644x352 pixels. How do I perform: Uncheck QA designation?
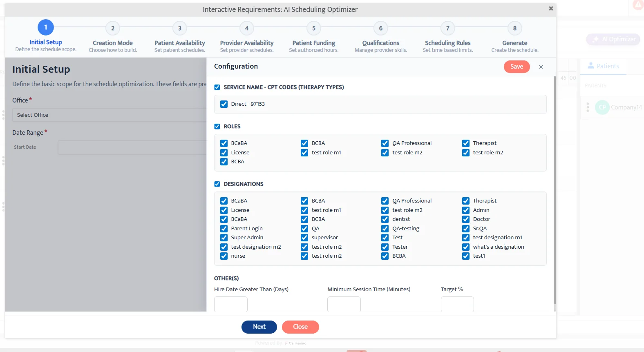click(304, 229)
